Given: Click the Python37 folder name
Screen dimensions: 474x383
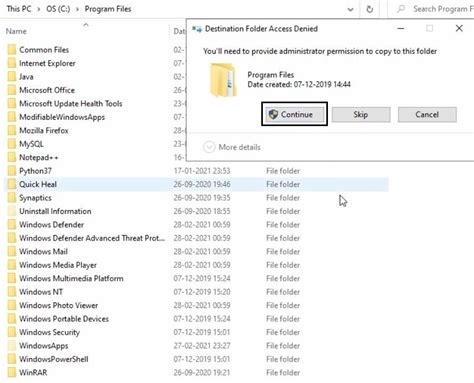Looking at the screenshot, I should pyautogui.click(x=35, y=171).
